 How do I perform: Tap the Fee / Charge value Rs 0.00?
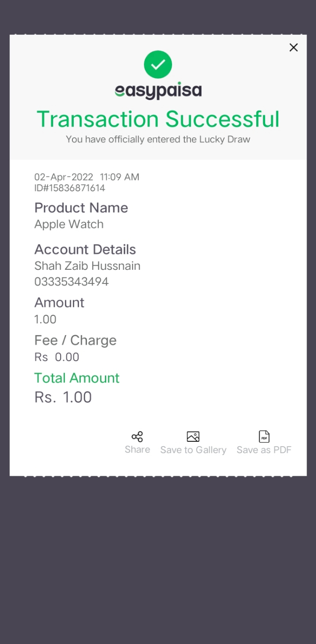coord(56,357)
